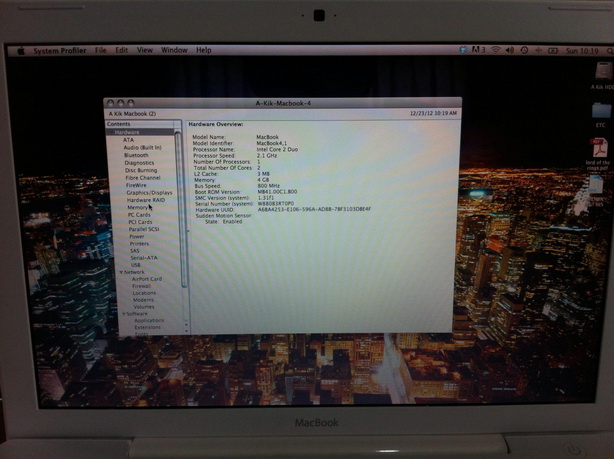614x459 pixels.
Task: Collapse the Network category triangle
Action: pyautogui.click(x=121, y=272)
